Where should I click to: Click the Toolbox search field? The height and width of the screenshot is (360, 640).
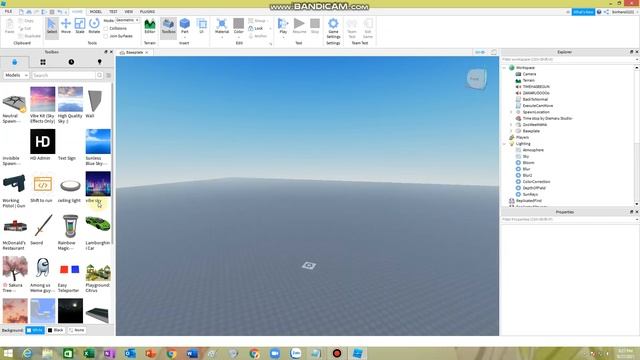[64, 76]
